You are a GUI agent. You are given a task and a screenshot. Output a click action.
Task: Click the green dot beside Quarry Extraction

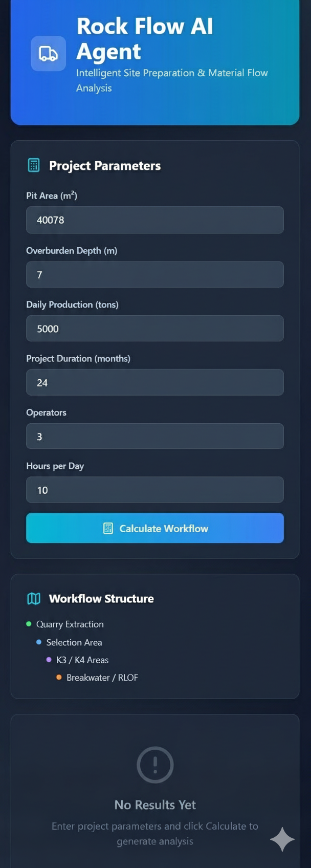[29, 624]
